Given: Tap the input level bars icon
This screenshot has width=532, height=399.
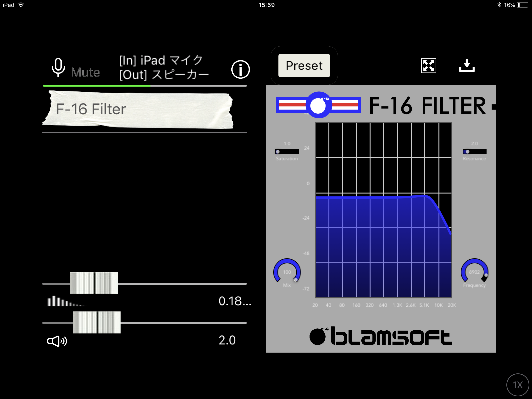Looking at the screenshot, I should pos(65,301).
